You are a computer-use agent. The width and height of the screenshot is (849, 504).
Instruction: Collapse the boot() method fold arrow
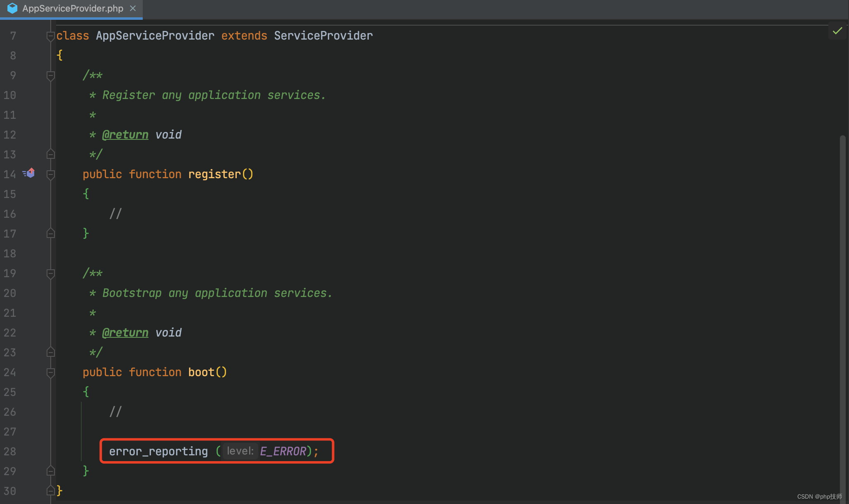50,372
